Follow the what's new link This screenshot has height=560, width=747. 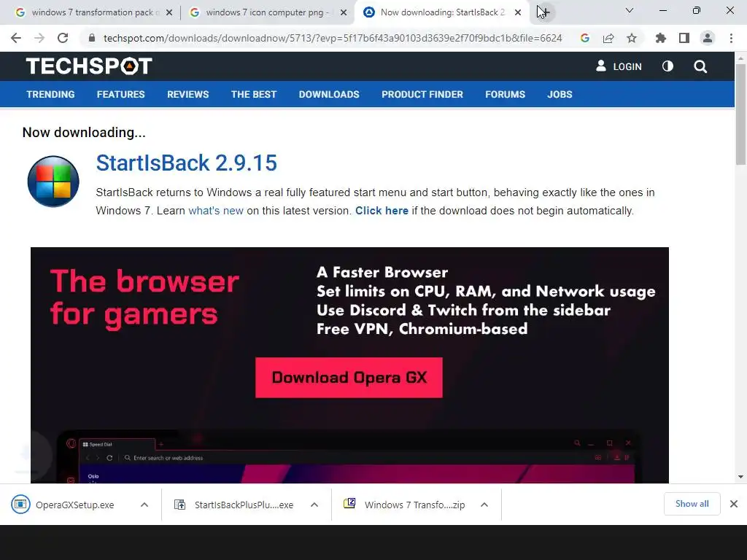coord(216,211)
